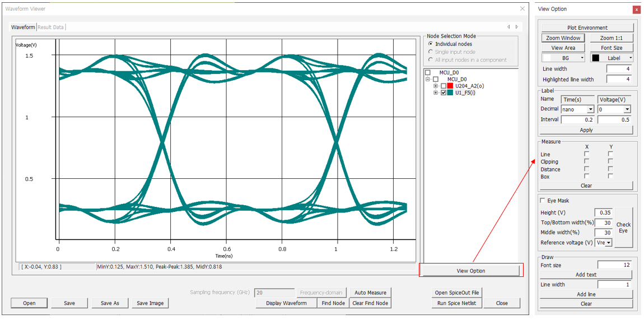Image resolution: width=644 pixels, height=319 pixels.
Task: Select the Individual nodes radio button
Action: point(430,44)
